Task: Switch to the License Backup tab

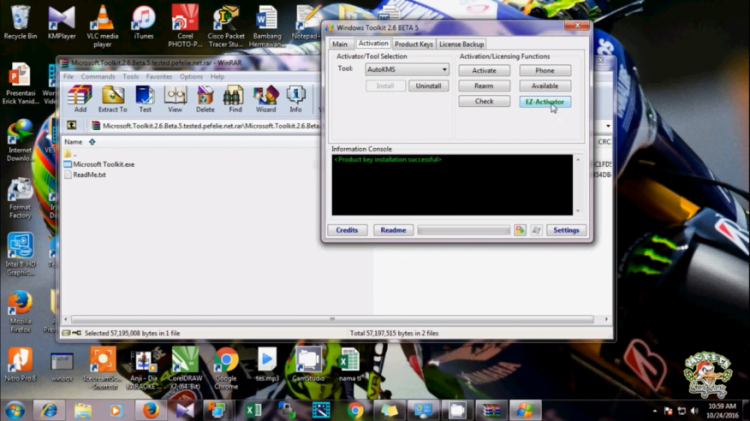Action: coord(461,44)
